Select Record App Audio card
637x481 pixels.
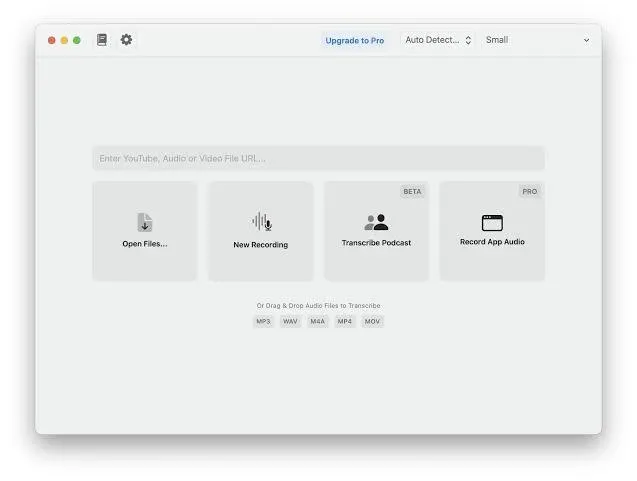[x=492, y=231]
